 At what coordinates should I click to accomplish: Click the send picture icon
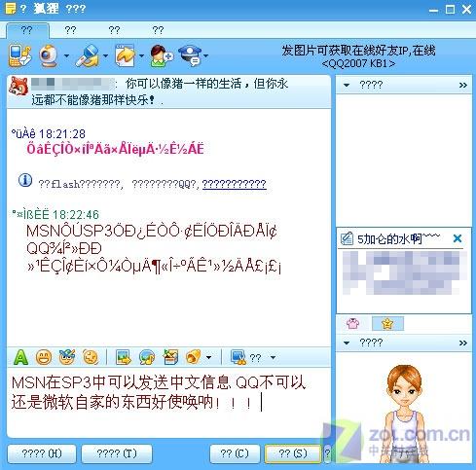pyautogui.click(x=124, y=357)
